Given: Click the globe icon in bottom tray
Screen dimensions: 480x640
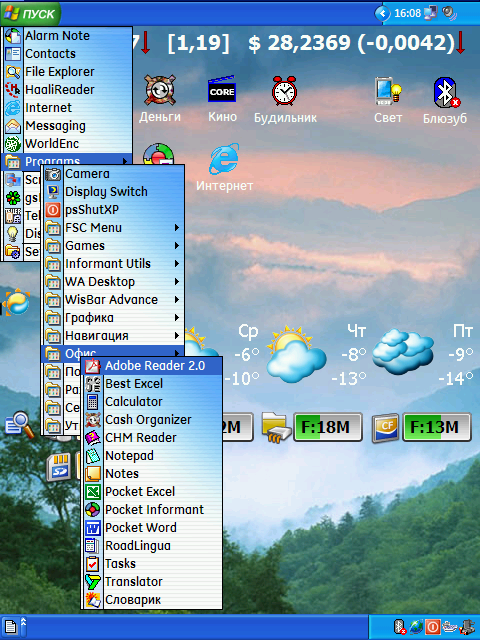Looking at the screenshot, I should pyautogui.click(x=416, y=627).
